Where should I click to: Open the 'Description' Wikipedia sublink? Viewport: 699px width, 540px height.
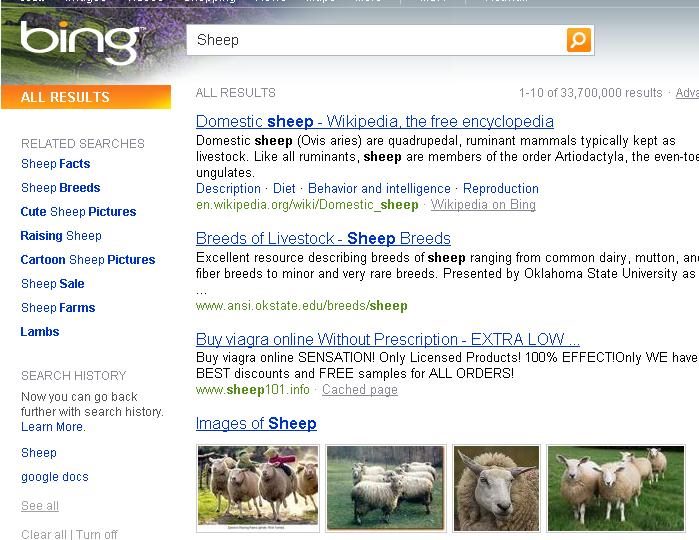click(228, 189)
